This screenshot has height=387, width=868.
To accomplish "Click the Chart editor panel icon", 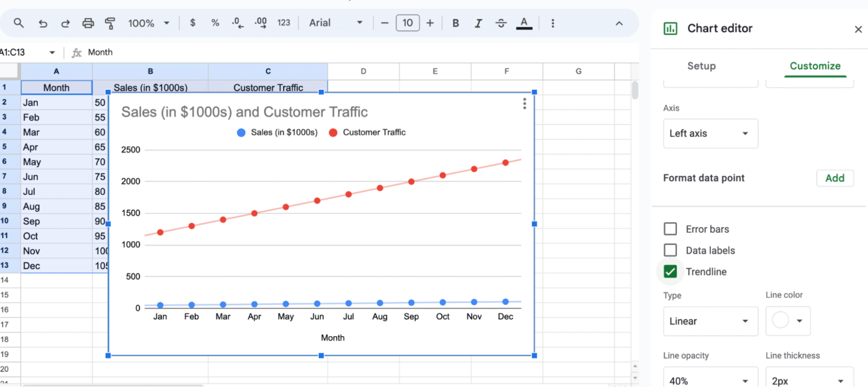I will click(670, 28).
